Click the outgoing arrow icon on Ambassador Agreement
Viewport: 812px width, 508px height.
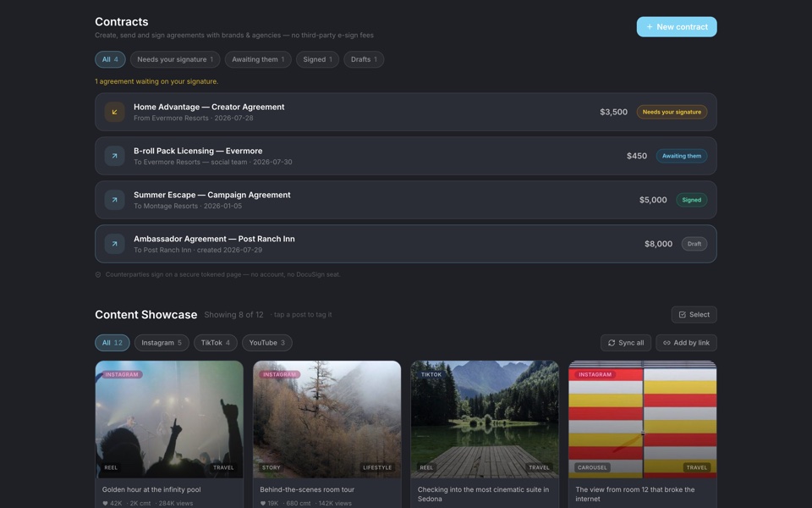click(114, 244)
